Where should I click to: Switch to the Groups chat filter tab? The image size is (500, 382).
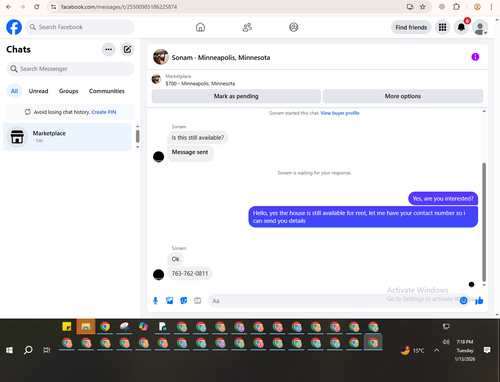tap(68, 91)
